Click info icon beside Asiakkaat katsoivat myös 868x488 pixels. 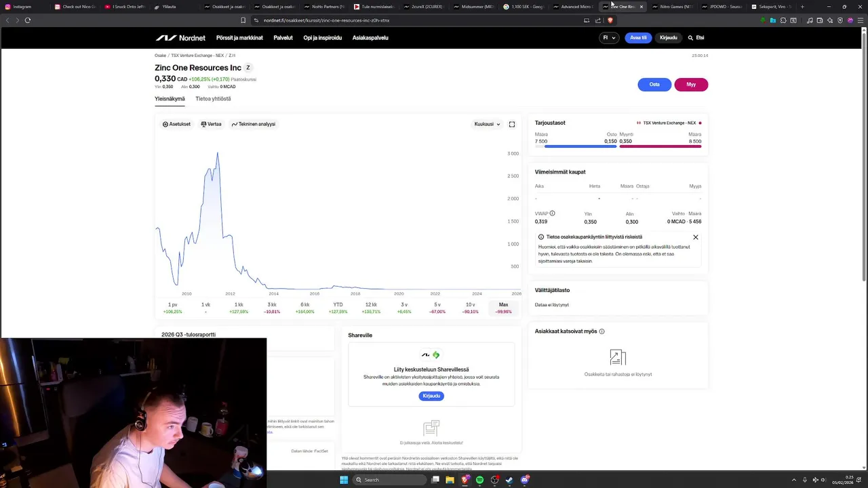point(601,331)
